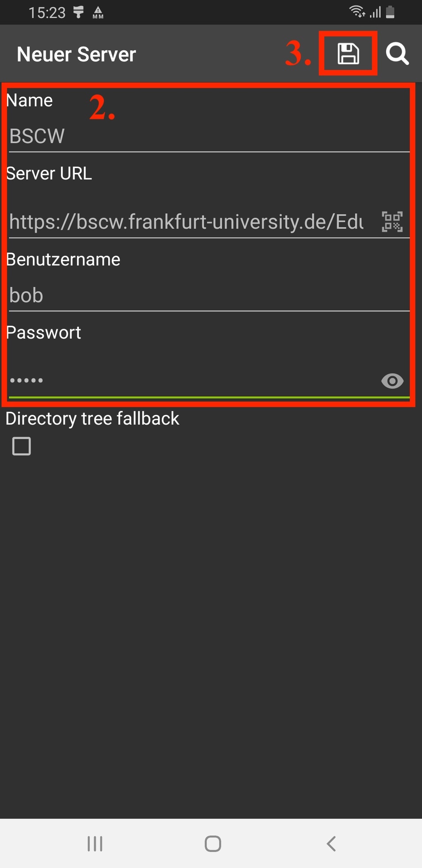Image resolution: width=422 pixels, height=868 pixels.
Task: Tap the Server URL label
Action: (49, 173)
